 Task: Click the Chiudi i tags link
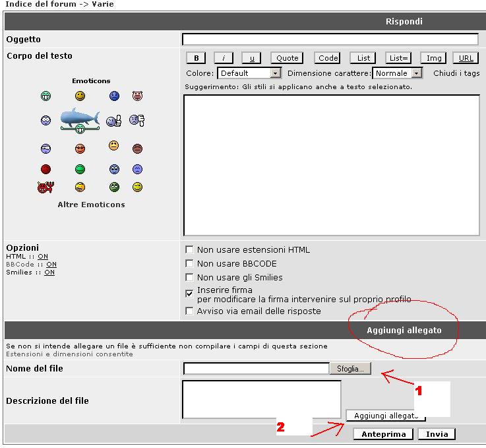(x=456, y=73)
